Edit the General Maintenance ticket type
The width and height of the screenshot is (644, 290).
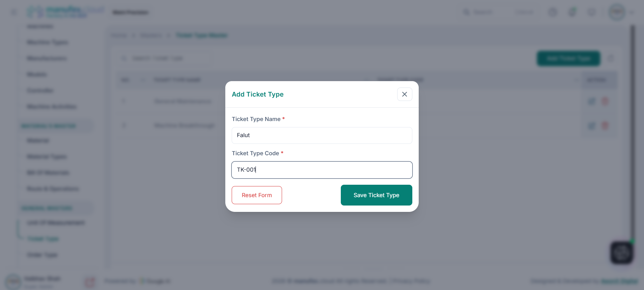(x=592, y=101)
